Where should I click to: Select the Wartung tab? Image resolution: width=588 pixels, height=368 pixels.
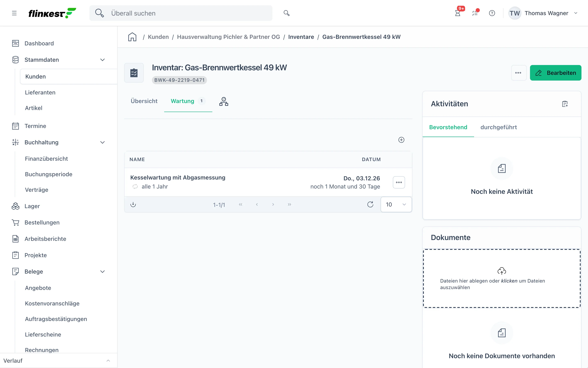pyautogui.click(x=188, y=101)
